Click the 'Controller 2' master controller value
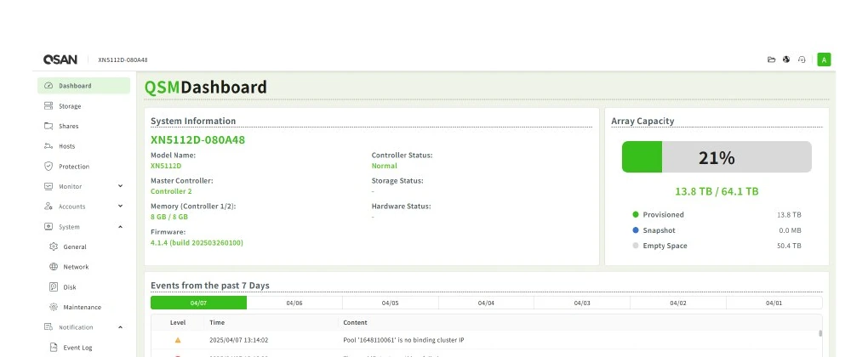 pos(171,191)
